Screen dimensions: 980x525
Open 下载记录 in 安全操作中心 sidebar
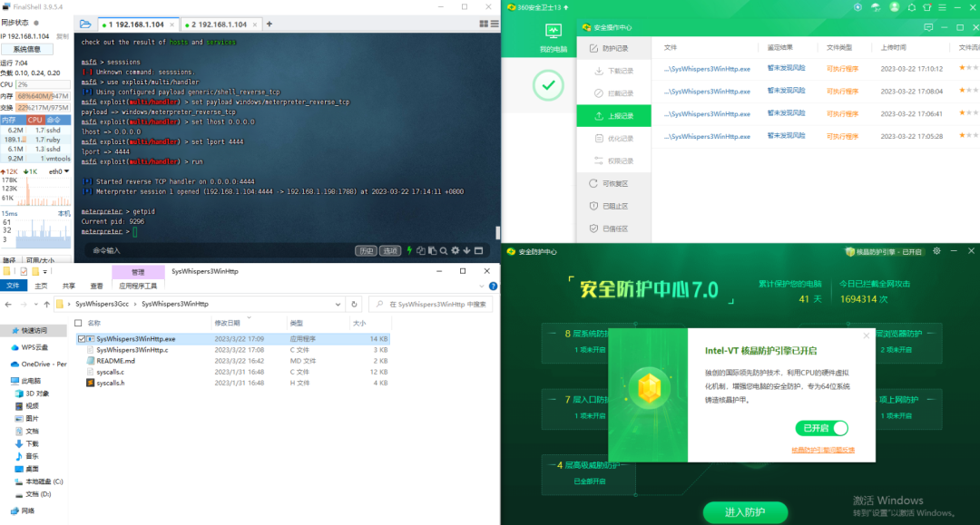click(x=613, y=71)
